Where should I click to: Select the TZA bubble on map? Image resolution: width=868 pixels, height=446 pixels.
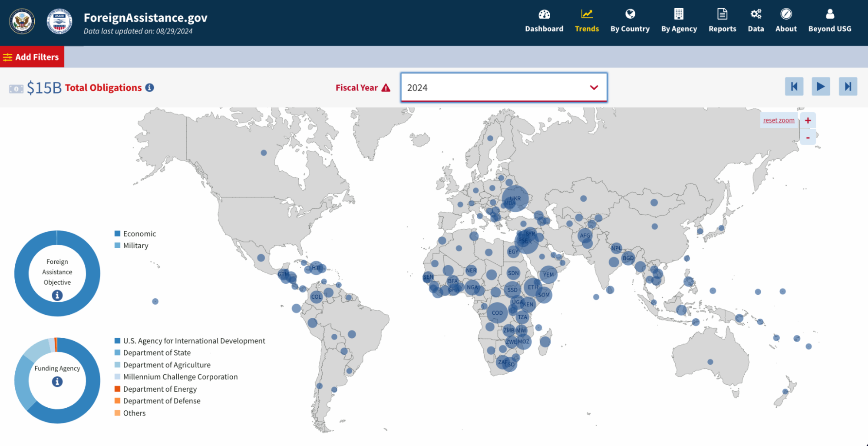(522, 317)
